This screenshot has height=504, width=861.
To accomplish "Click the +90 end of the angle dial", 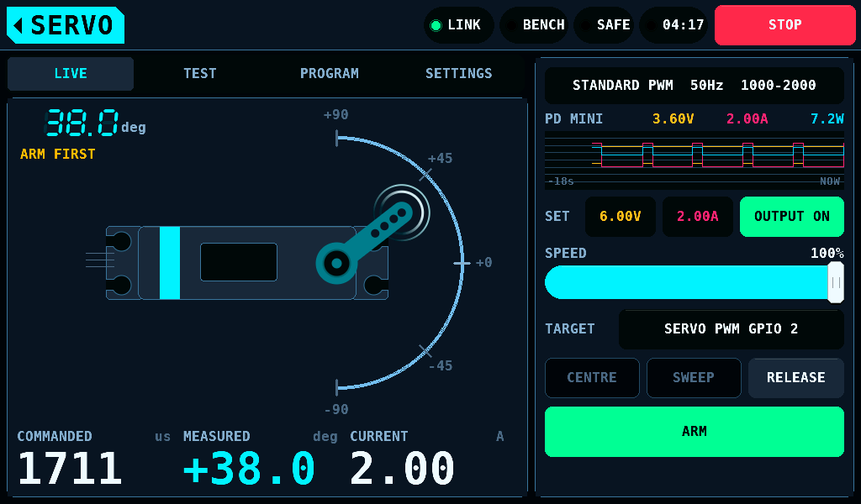I will [x=336, y=114].
